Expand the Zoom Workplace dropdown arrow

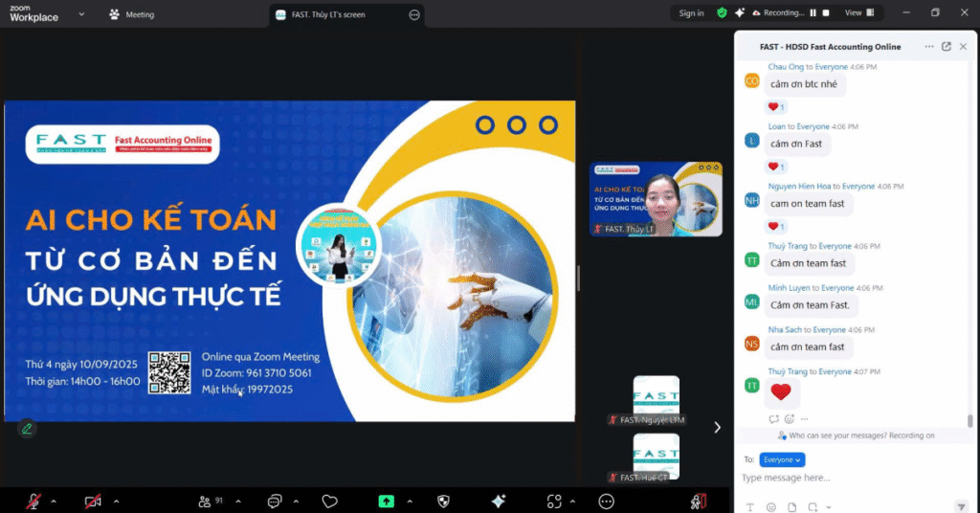(x=81, y=14)
